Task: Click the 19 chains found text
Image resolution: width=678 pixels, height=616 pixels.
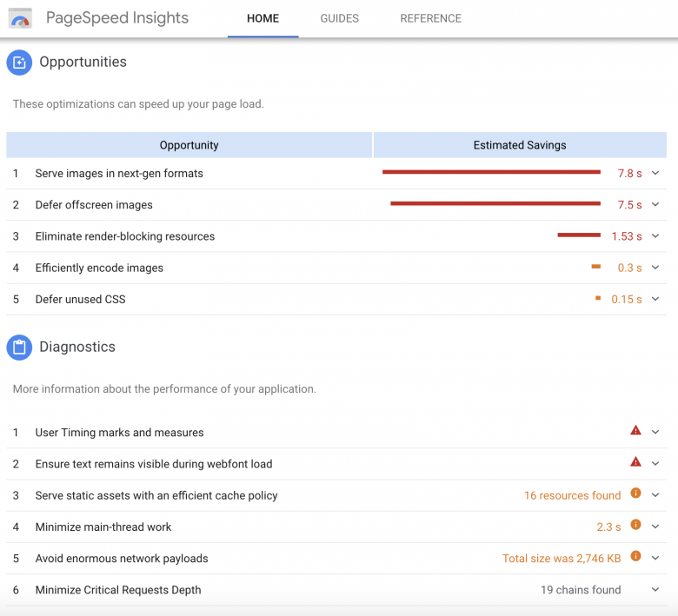Action: pyautogui.click(x=581, y=590)
